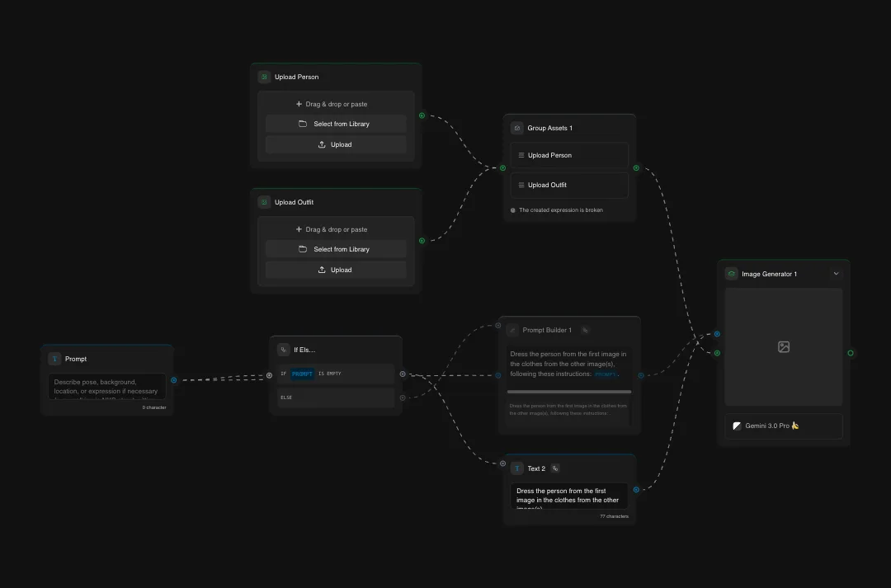The image size is (891, 588).
Task: Open the Gemini 3.0 Pro model selector
Action: coord(782,426)
